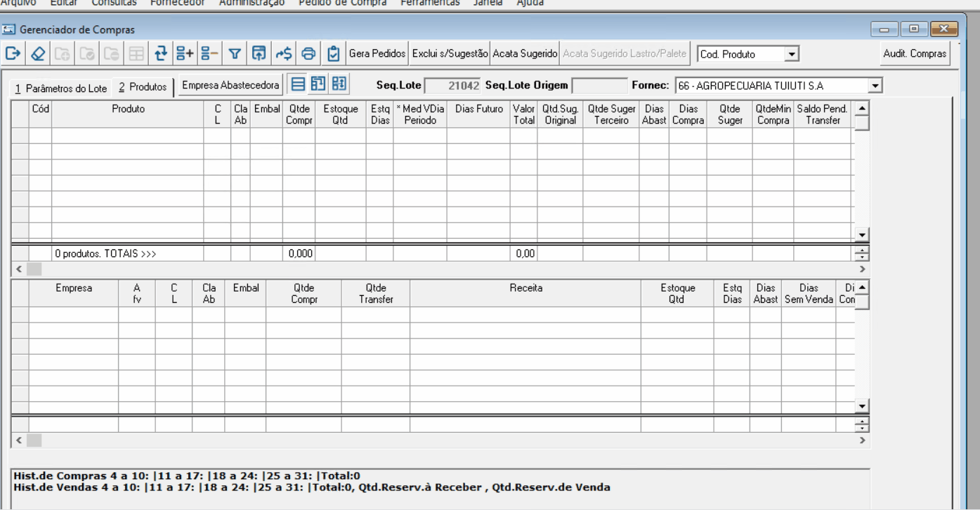
Task: Click the Dias Futuro column header
Action: tap(478, 115)
